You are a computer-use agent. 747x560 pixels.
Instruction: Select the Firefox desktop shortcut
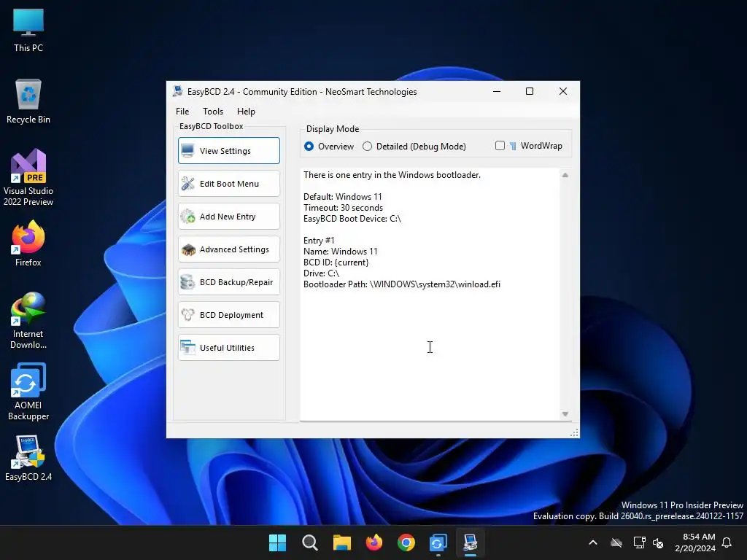point(28,244)
